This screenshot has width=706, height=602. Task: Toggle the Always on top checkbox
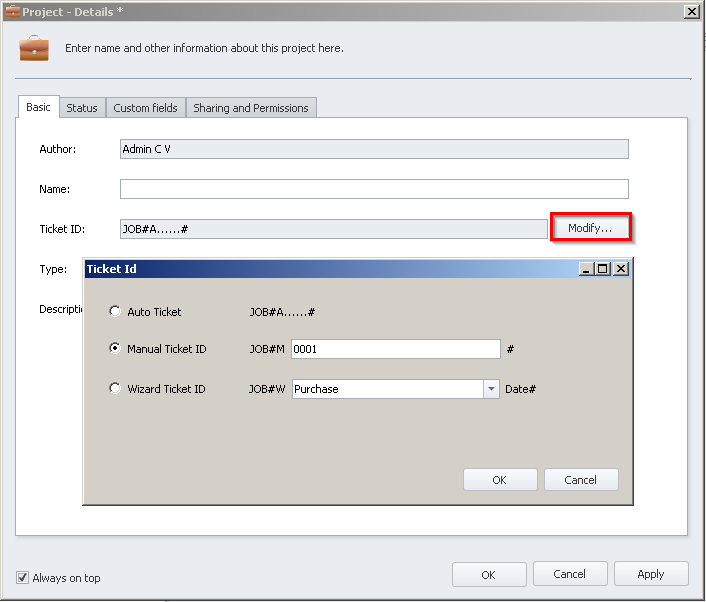pos(22,577)
